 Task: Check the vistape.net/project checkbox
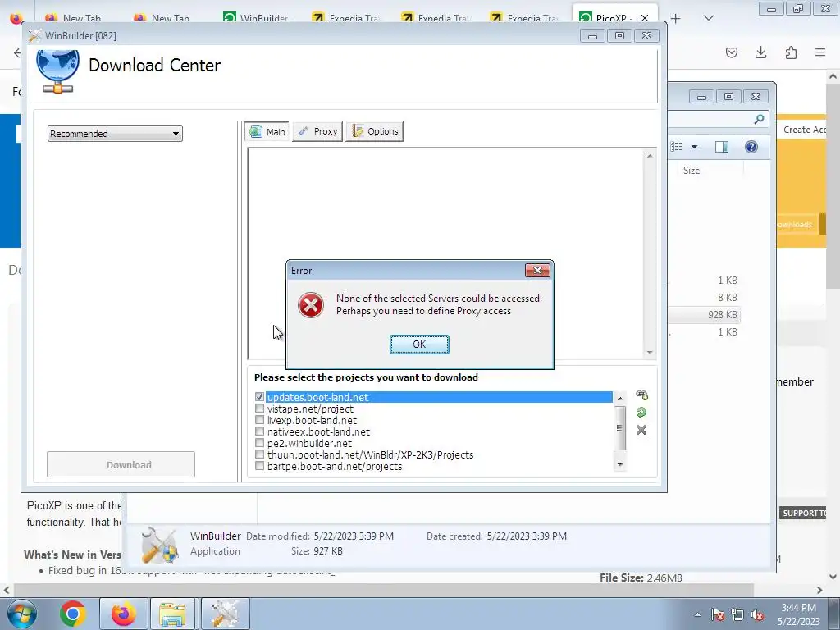coord(260,409)
